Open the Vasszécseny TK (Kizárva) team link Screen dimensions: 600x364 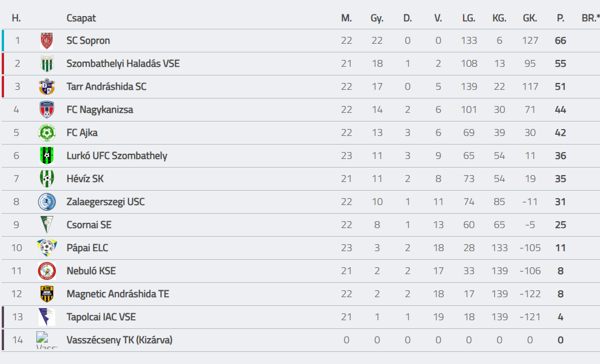(x=119, y=340)
